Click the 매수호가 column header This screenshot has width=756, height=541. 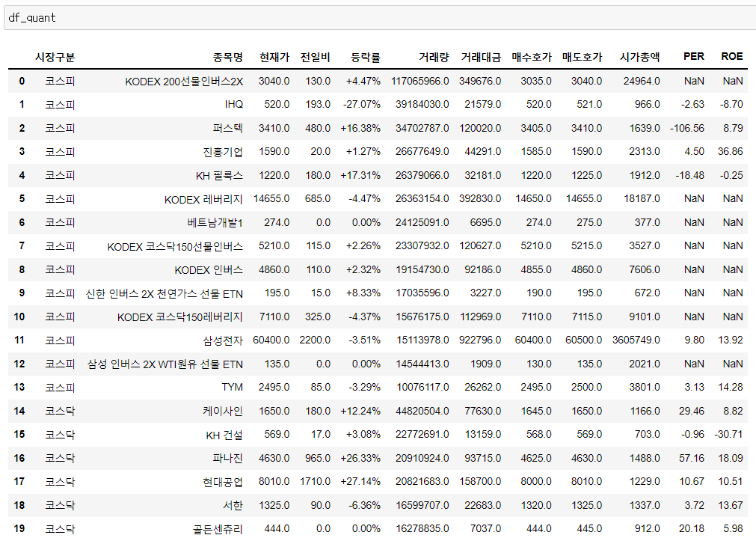532,58
